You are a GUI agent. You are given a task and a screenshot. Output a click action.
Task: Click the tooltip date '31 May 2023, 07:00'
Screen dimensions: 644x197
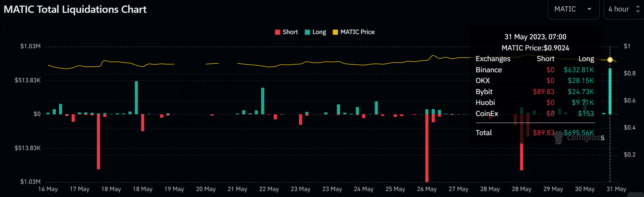coord(535,37)
